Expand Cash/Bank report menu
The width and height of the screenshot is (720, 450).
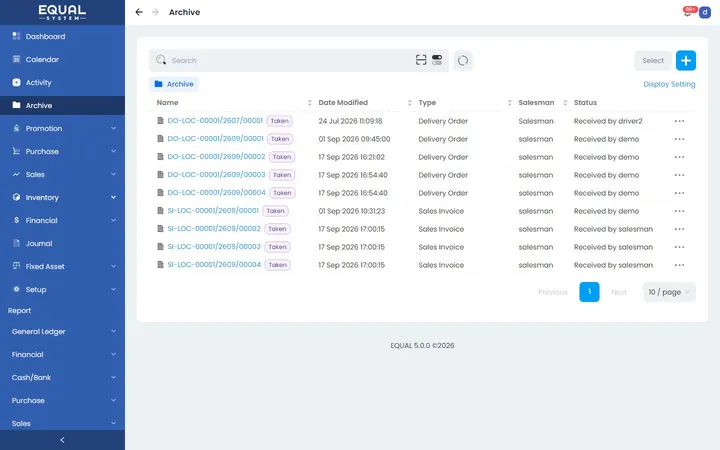click(x=62, y=377)
